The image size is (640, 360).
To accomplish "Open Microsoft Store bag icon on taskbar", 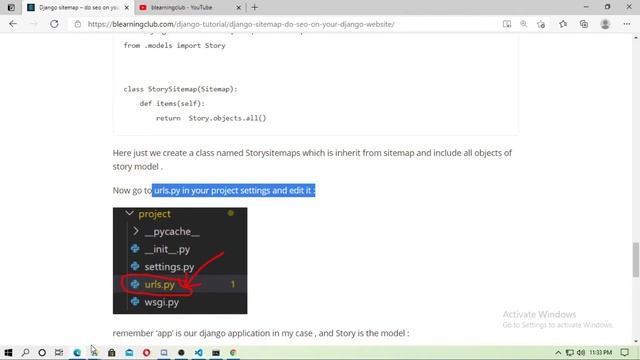I will click(x=111, y=352).
